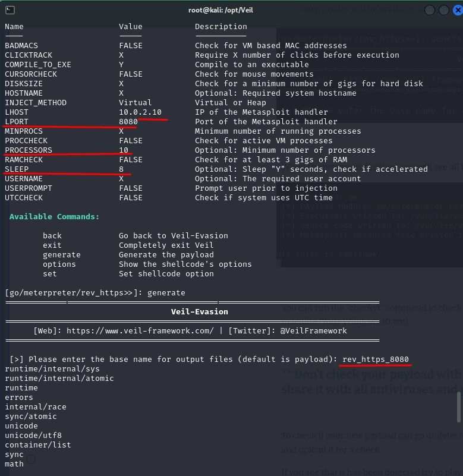
Task: Click the RAMCHECK option name
Action: tap(24, 160)
